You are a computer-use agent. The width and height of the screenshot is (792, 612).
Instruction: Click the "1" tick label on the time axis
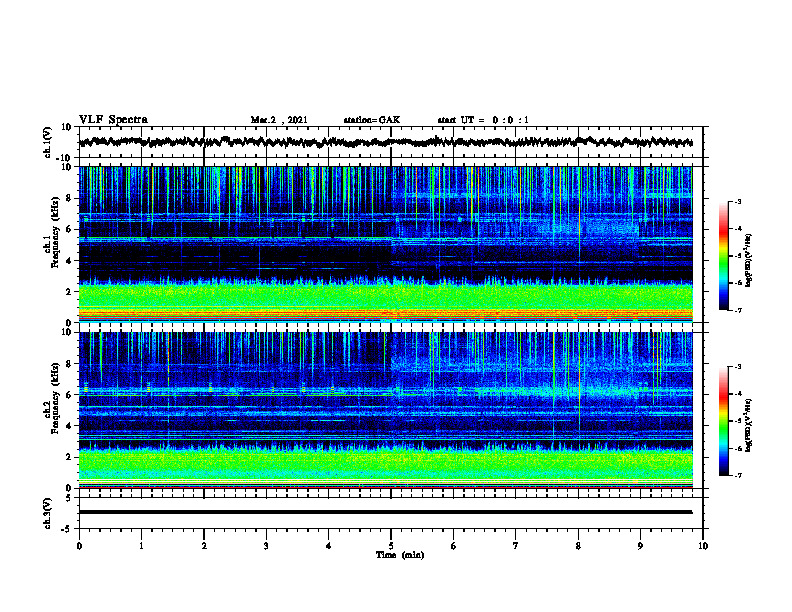pyautogui.click(x=141, y=546)
